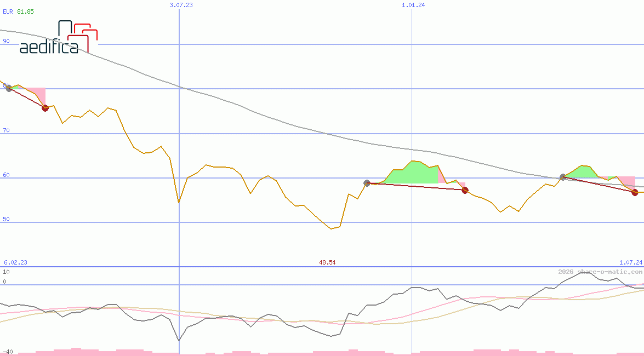Click the red 48.54 low price label
This screenshot has height=356, width=644.
coord(327,262)
